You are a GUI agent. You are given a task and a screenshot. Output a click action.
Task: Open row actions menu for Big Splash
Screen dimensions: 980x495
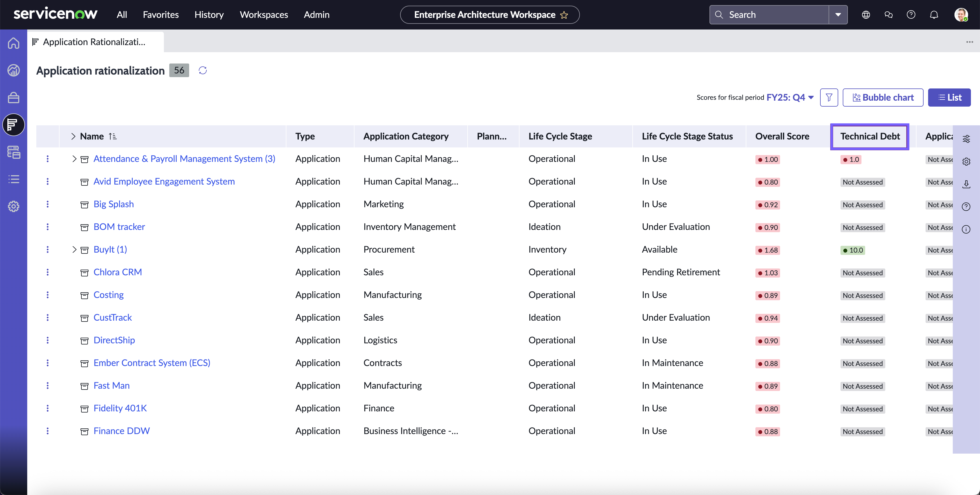[x=48, y=204]
